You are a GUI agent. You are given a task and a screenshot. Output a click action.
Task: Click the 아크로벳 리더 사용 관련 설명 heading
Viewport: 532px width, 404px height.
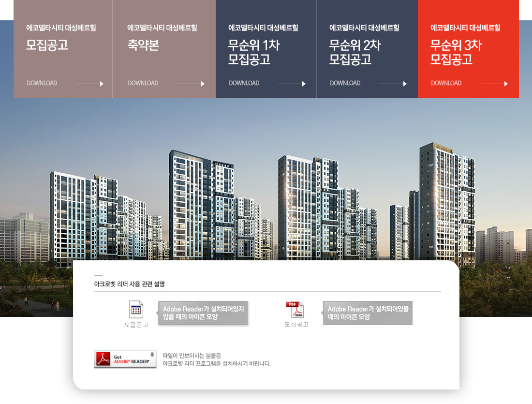point(130,284)
